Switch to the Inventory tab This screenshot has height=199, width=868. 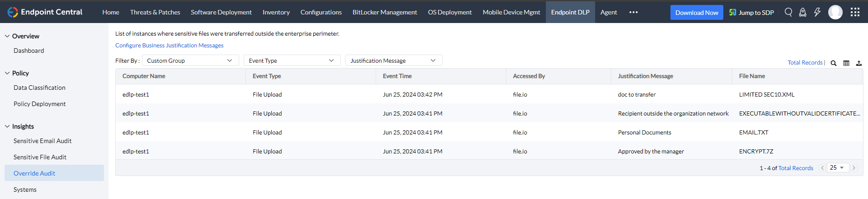click(276, 12)
